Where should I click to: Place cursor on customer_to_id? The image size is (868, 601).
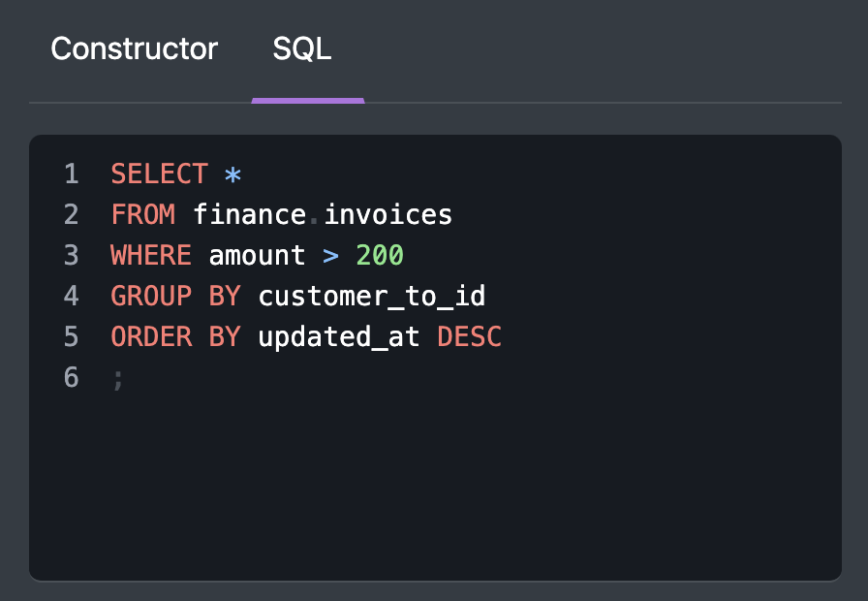371,296
